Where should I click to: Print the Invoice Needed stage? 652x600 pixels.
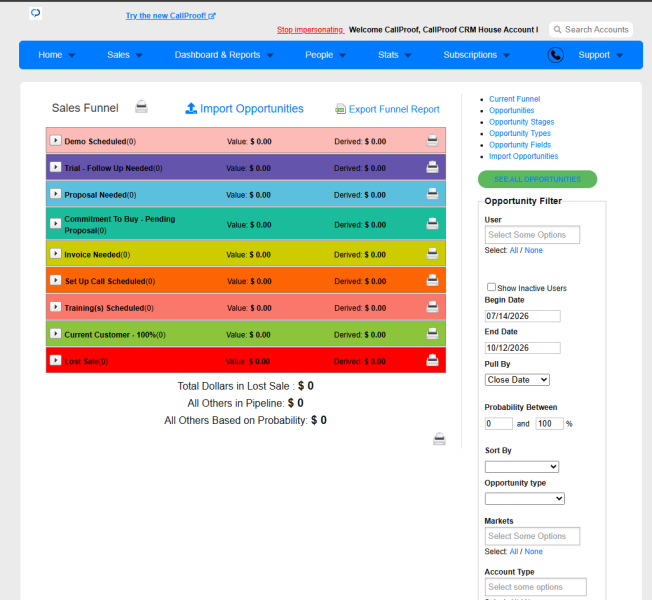click(432, 254)
